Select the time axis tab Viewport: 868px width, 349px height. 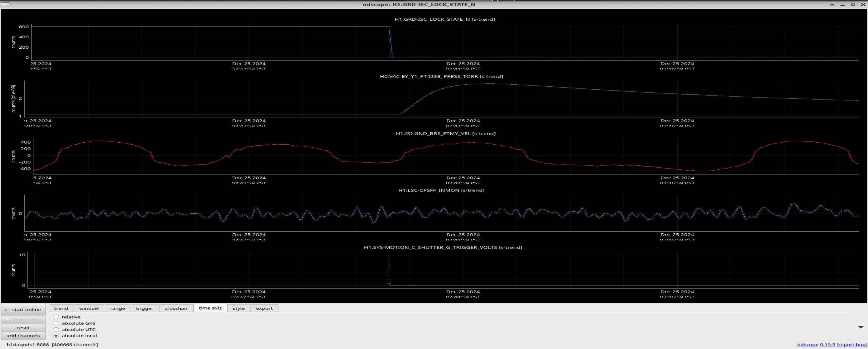pos(210,308)
